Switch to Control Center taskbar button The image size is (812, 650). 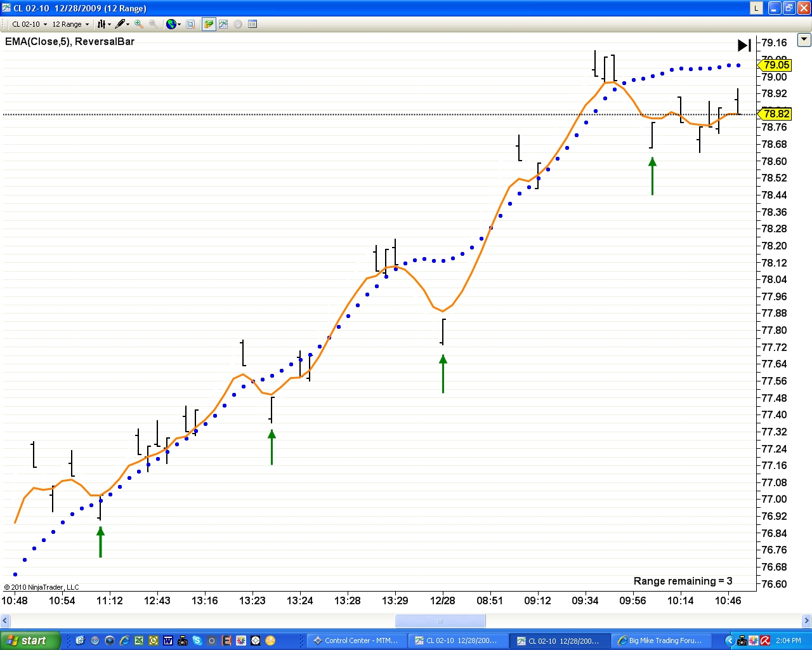[356, 640]
